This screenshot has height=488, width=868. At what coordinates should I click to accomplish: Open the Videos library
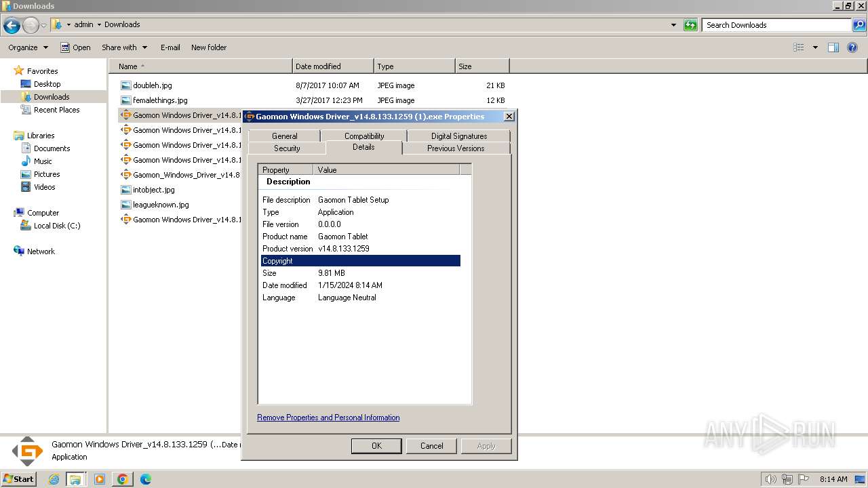click(x=44, y=187)
